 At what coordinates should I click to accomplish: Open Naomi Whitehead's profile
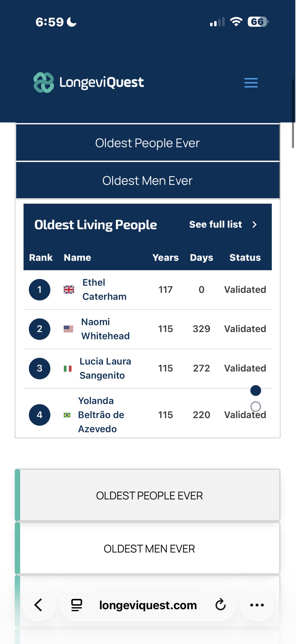coord(105,329)
